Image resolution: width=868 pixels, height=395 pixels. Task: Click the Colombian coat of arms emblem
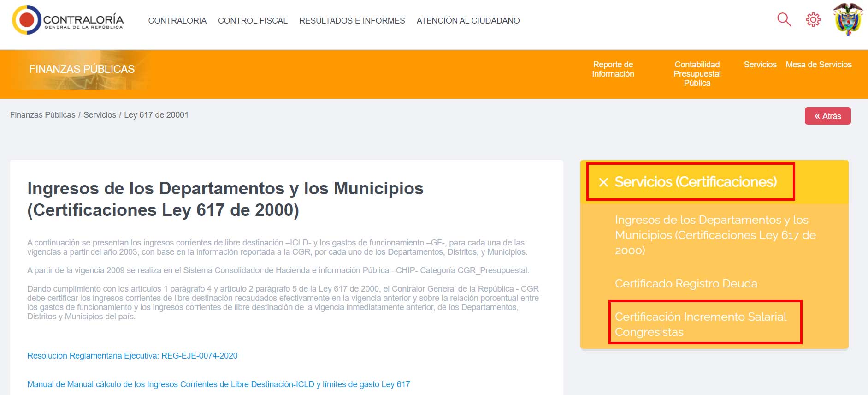click(x=848, y=20)
